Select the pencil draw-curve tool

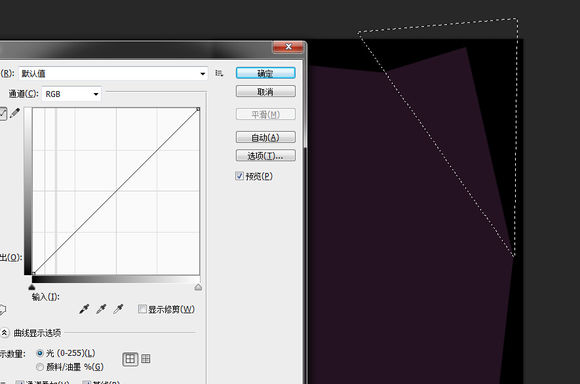click(x=15, y=113)
